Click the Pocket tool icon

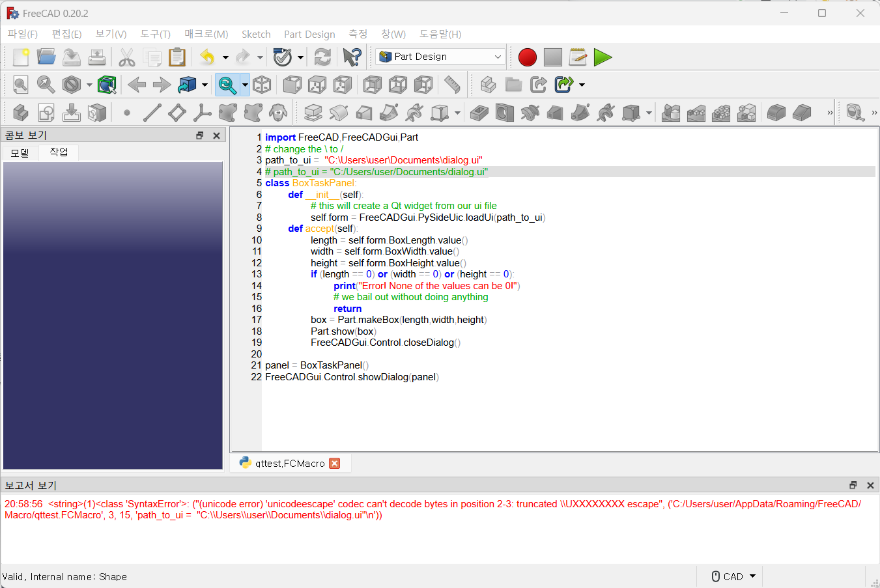click(479, 113)
